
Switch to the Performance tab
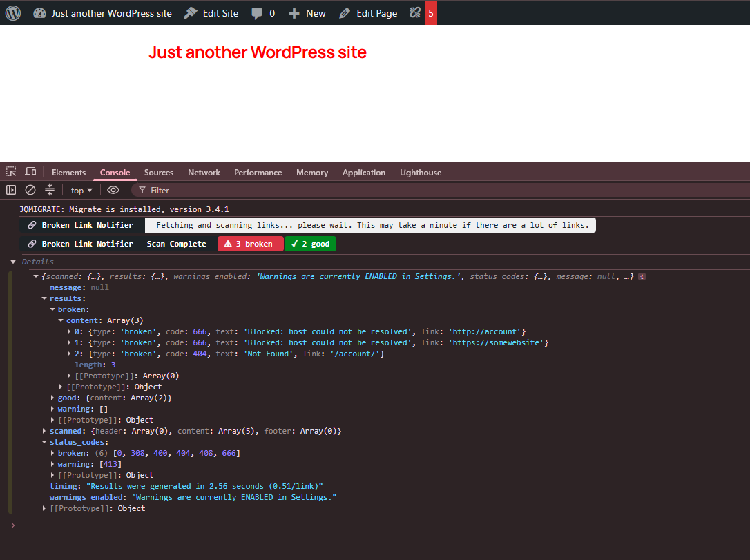click(x=258, y=173)
